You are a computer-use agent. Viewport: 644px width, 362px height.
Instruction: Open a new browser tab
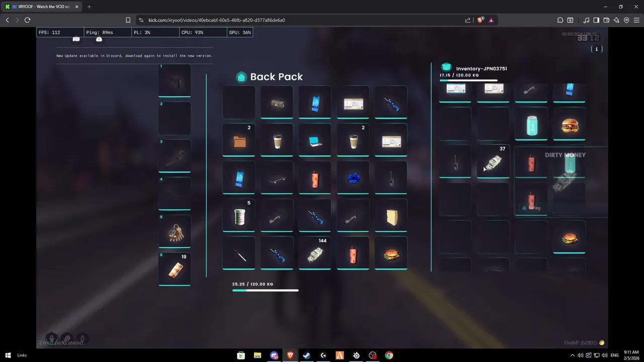[89, 7]
